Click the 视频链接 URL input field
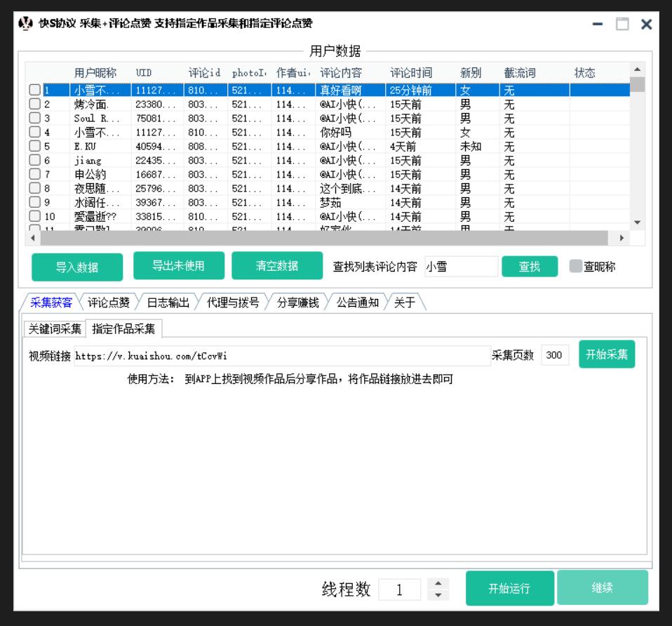Image resolution: width=672 pixels, height=626 pixels. click(x=282, y=356)
